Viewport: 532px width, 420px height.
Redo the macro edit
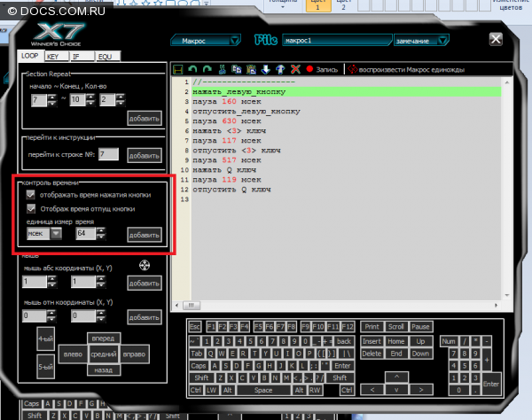pyautogui.click(x=207, y=69)
